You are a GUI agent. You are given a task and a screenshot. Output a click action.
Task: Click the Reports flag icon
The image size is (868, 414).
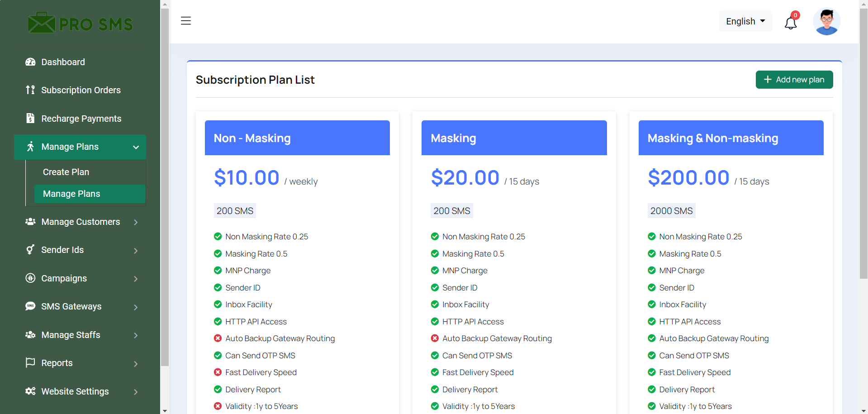[x=30, y=363]
